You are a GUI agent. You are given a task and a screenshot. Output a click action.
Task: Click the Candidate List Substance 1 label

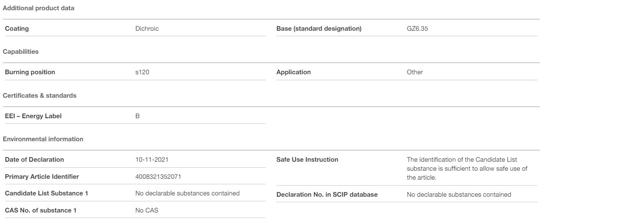[46, 193]
